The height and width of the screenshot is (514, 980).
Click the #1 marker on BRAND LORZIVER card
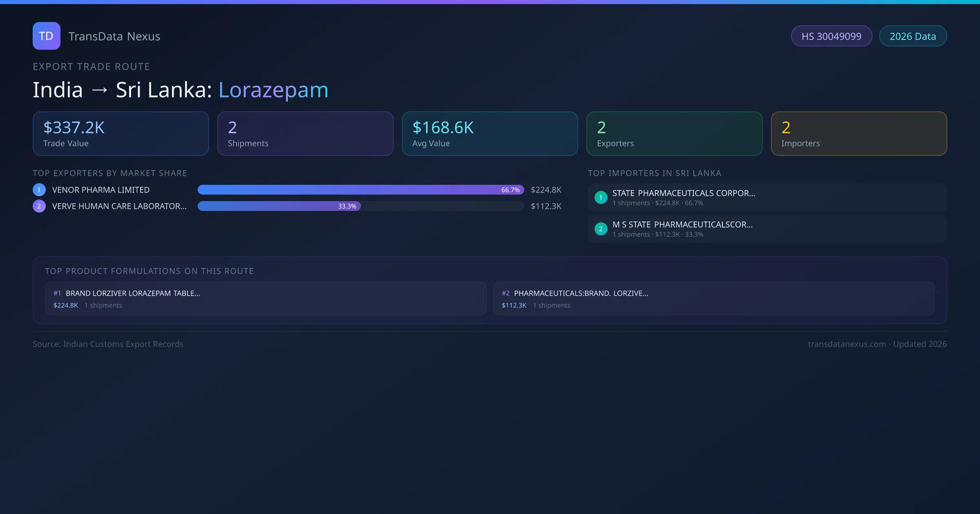pyautogui.click(x=57, y=293)
